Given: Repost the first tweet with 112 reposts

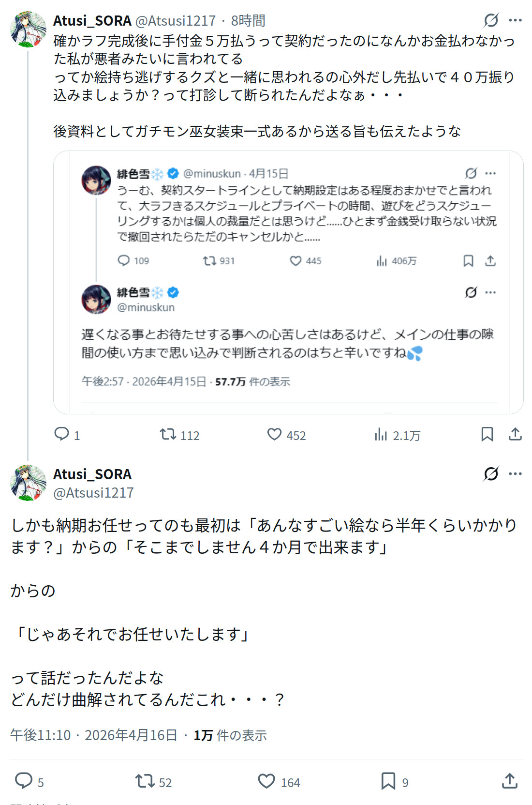Looking at the screenshot, I should coord(168,434).
